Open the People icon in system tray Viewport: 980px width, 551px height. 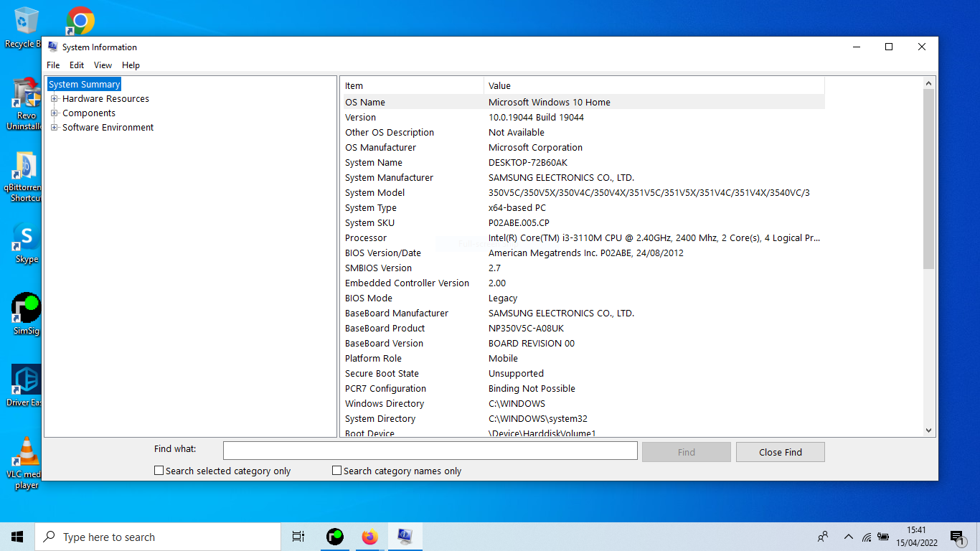pos(823,537)
